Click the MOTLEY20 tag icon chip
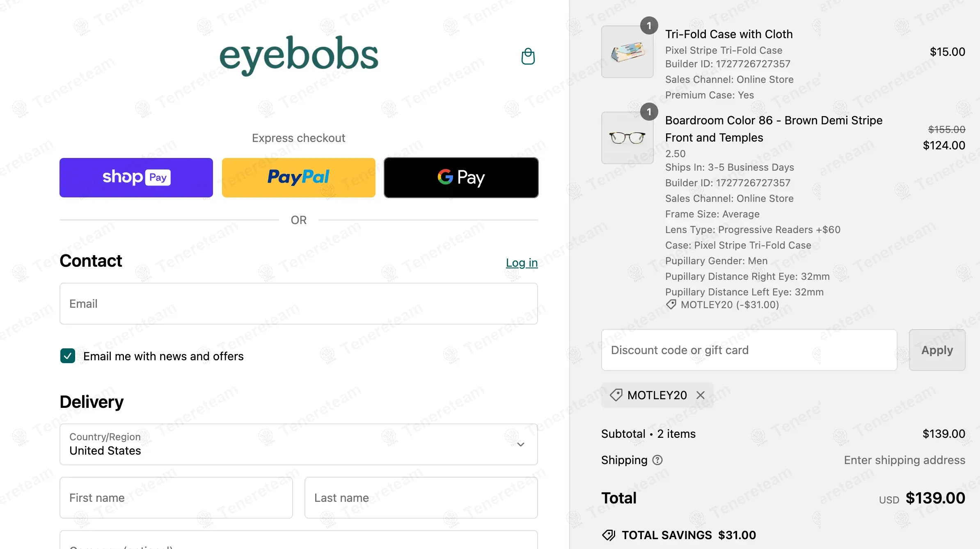This screenshot has height=549, width=980. [616, 395]
